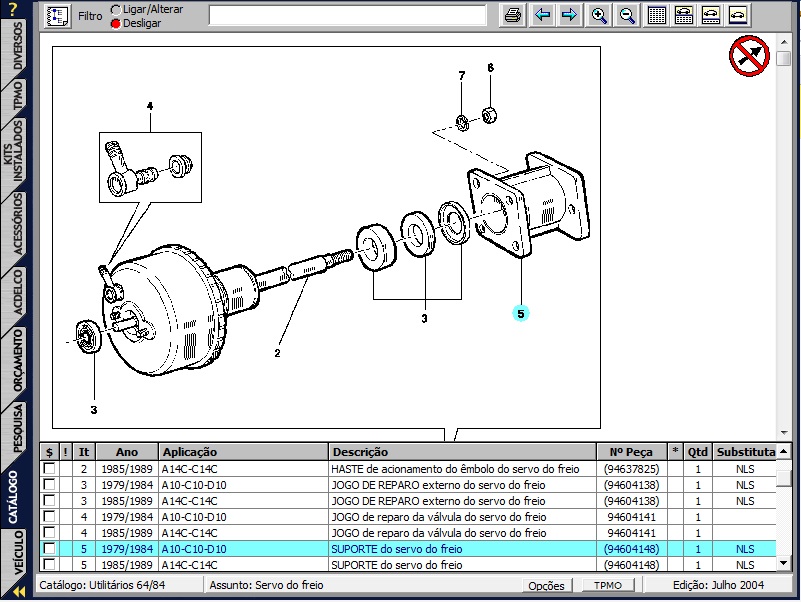Click the filter list icon beside Filtro

point(58,15)
